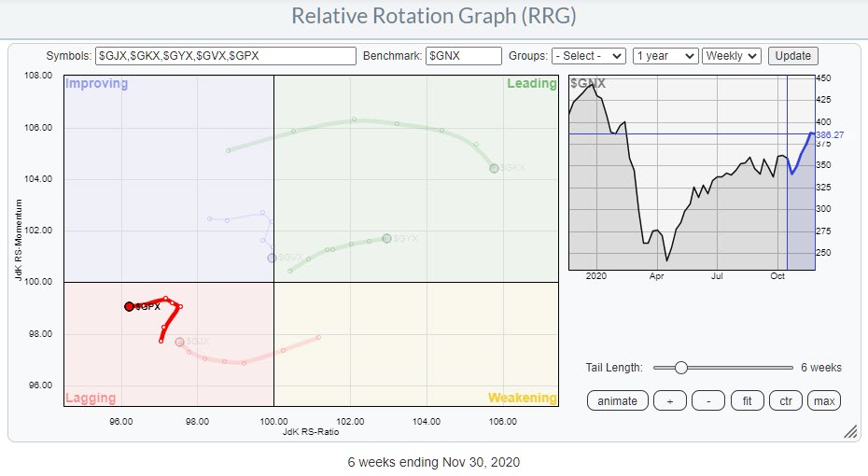868x476 pixels.
Task: Click the $GKX tail end marker
Action: [494, 168]
